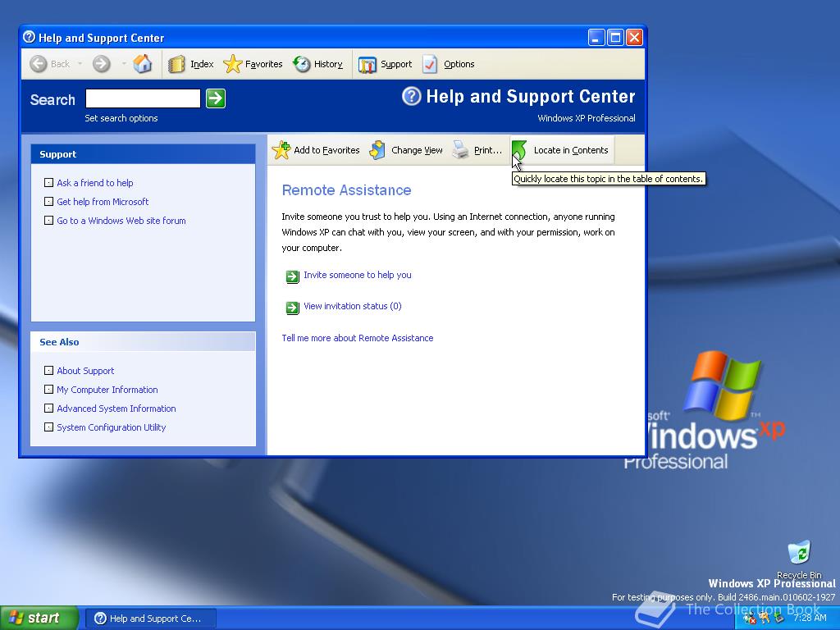Click the Remote Assistance heading text
The image size is (840, 630).
tap(347, 190)
